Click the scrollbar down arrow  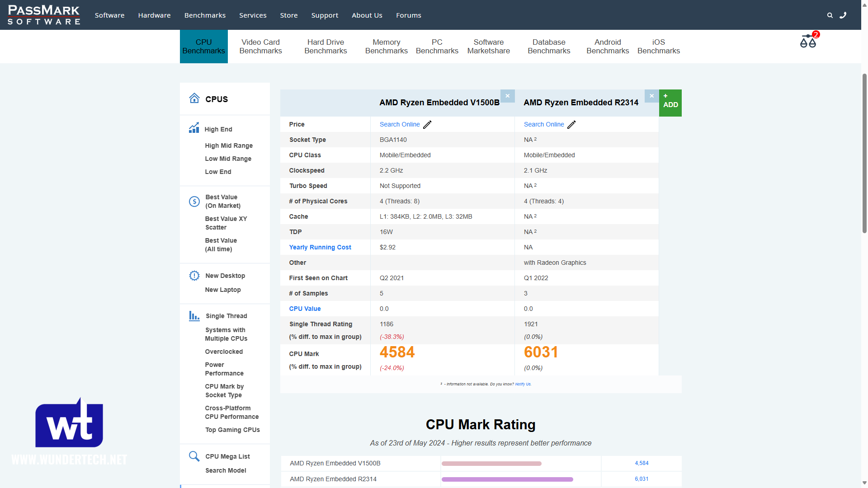click(x=864, y=483)
